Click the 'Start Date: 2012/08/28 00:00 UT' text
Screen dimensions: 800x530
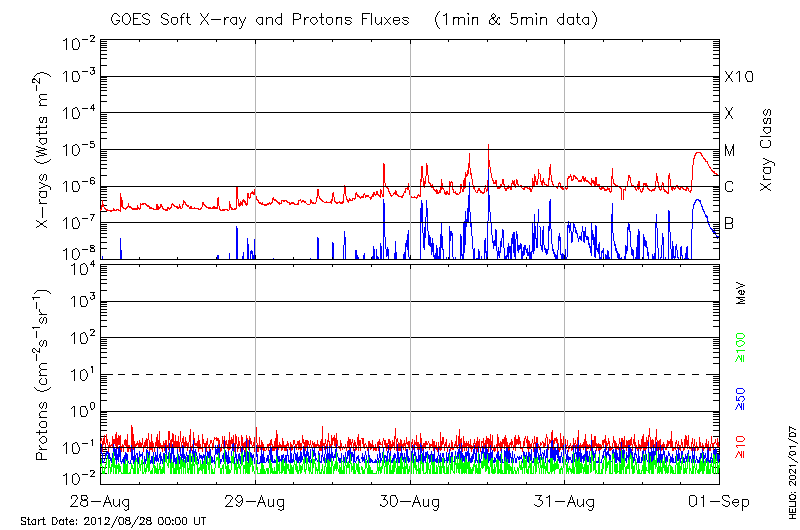(x=113, y=522)
